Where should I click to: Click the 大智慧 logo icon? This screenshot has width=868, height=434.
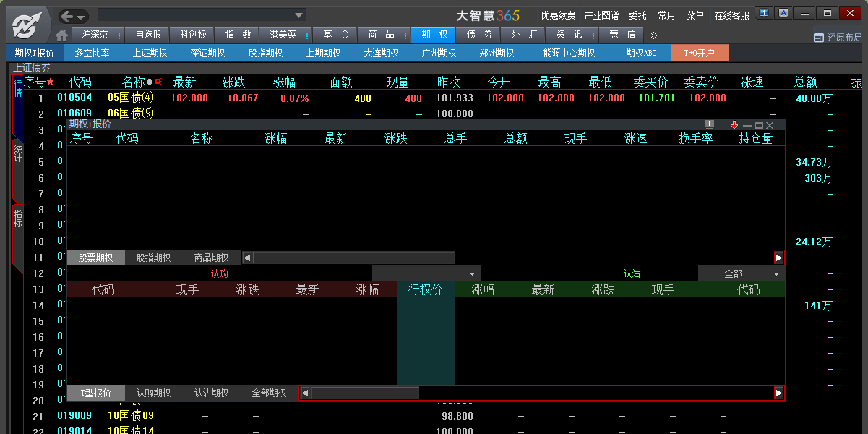click(x=25, y=25)
